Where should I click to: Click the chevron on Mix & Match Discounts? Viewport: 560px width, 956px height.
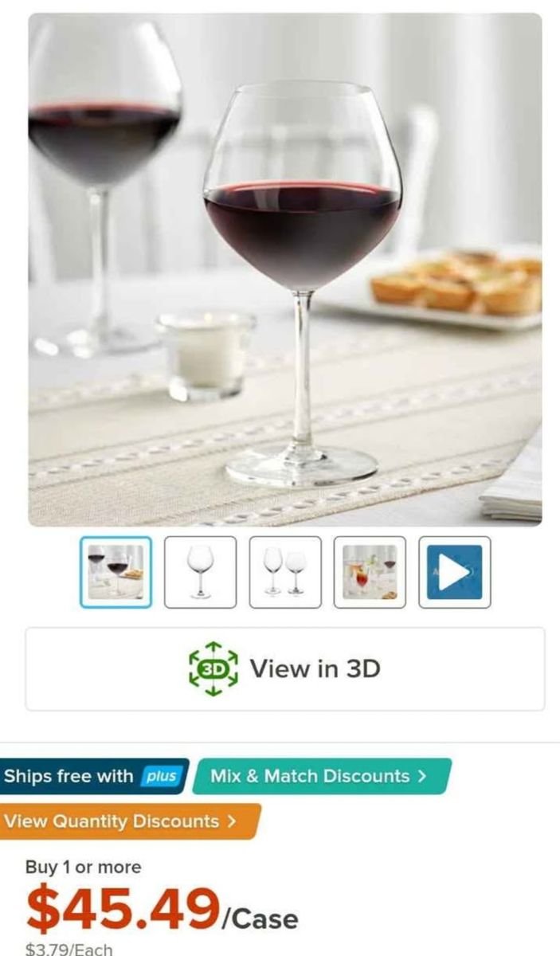(x=421, y=776)
